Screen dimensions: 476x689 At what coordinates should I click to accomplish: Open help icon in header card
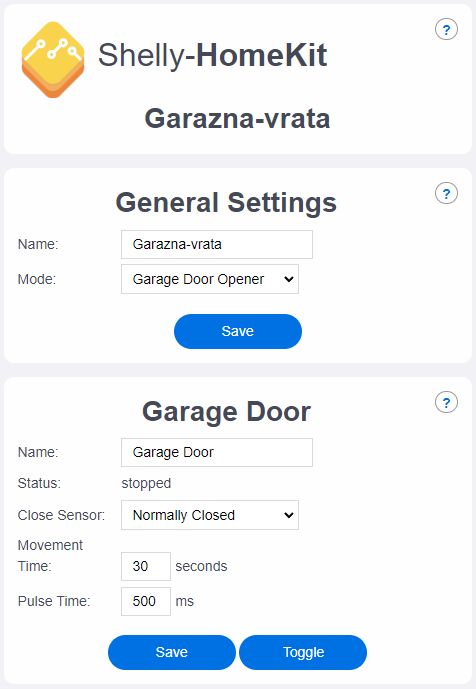coord(446,29)
